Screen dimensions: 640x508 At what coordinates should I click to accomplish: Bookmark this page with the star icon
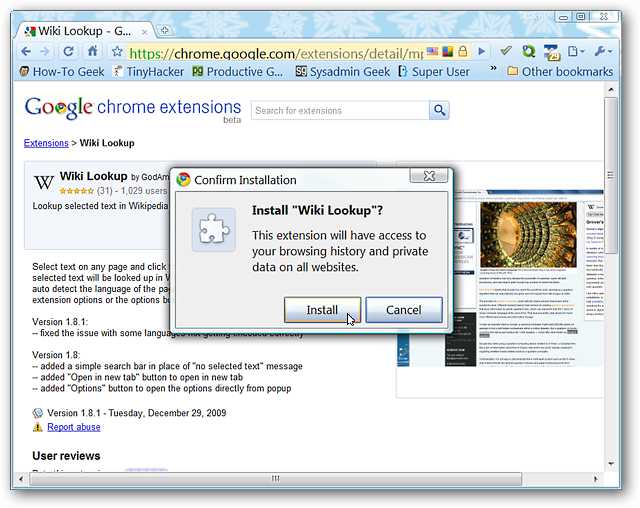tap(117, 51)
